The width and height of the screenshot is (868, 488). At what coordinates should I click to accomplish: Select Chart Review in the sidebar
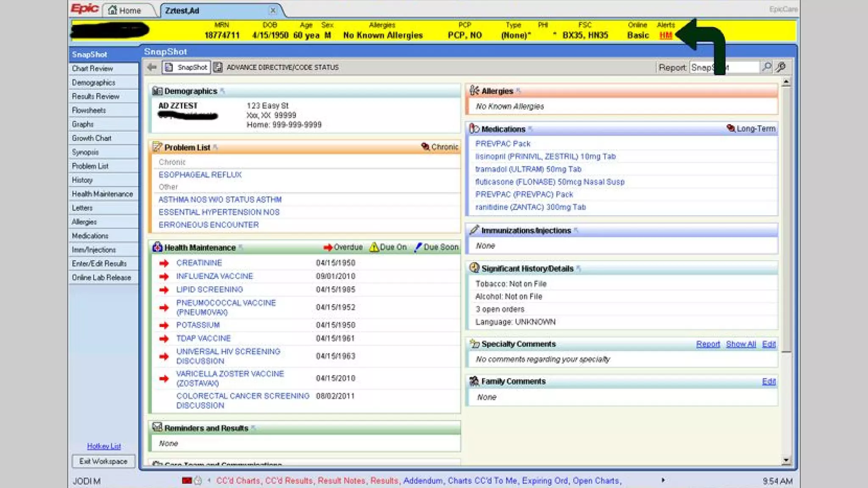[92, 69]
